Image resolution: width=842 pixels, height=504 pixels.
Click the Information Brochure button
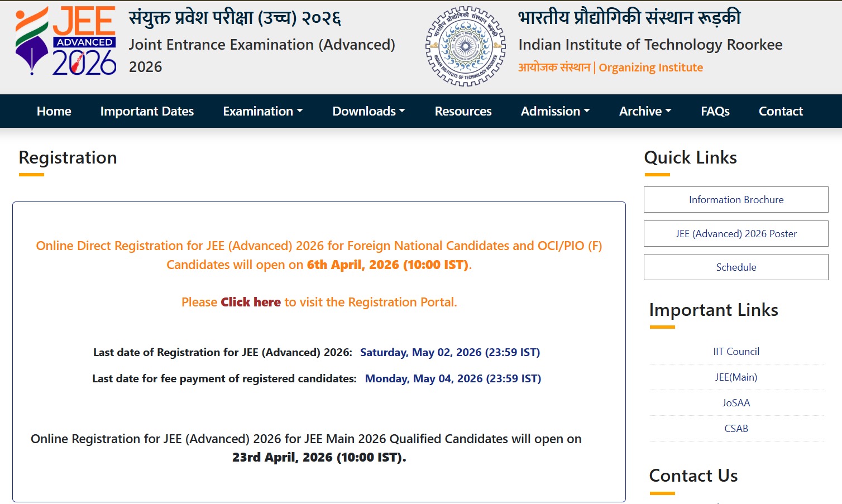(736, 199)
